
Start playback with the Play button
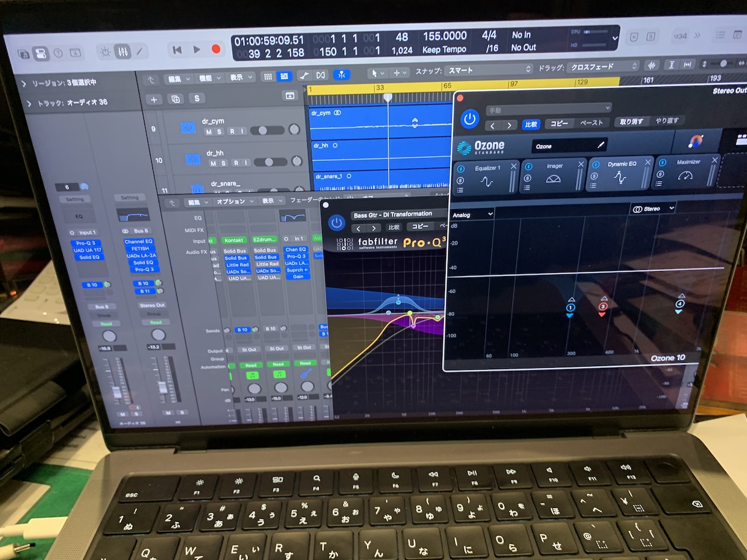click(x=197, y=50)
